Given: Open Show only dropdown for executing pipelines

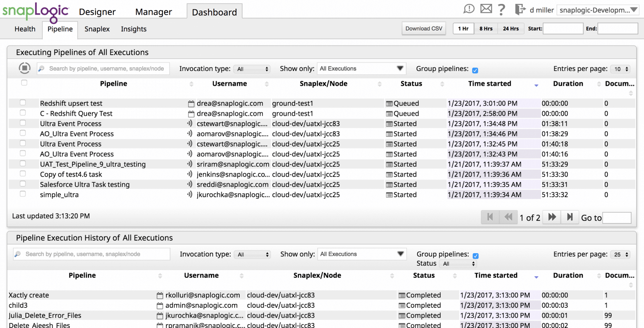Looking at the screenshot, I should [362, 69].
